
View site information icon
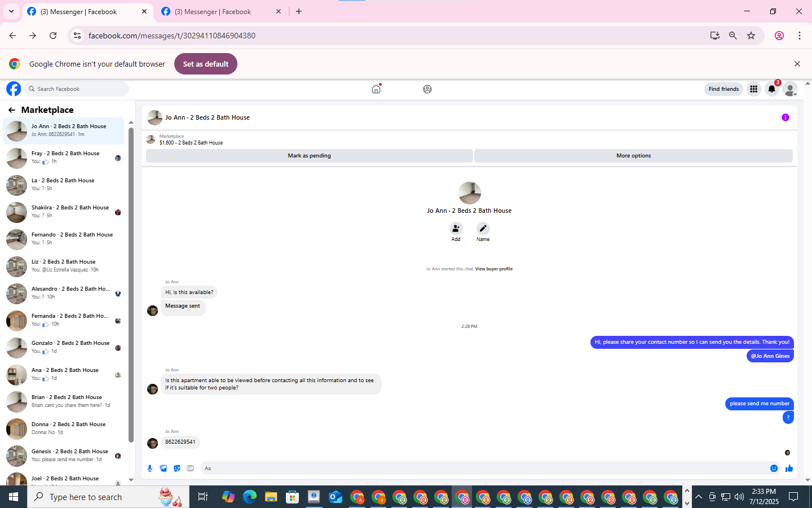tap(77, 36)
